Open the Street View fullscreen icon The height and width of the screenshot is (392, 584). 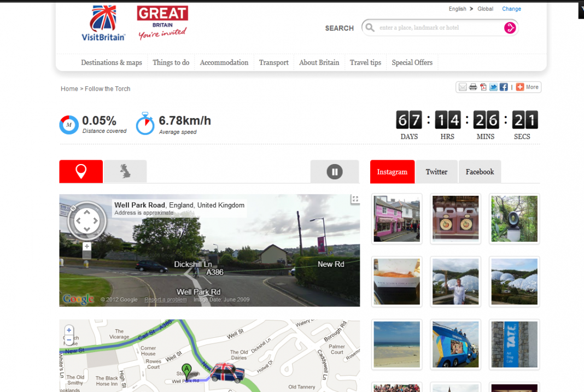355,200
